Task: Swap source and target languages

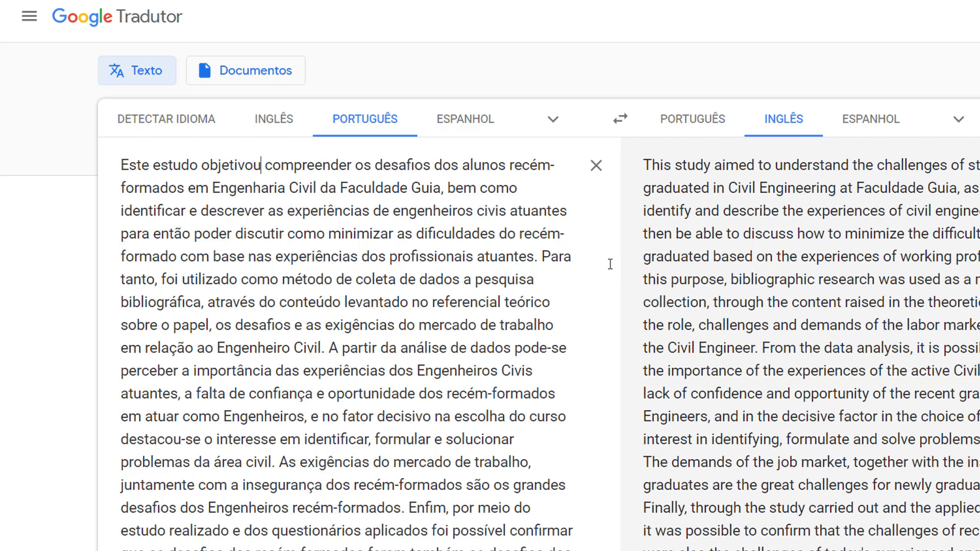Action: (x=620, y=118)
